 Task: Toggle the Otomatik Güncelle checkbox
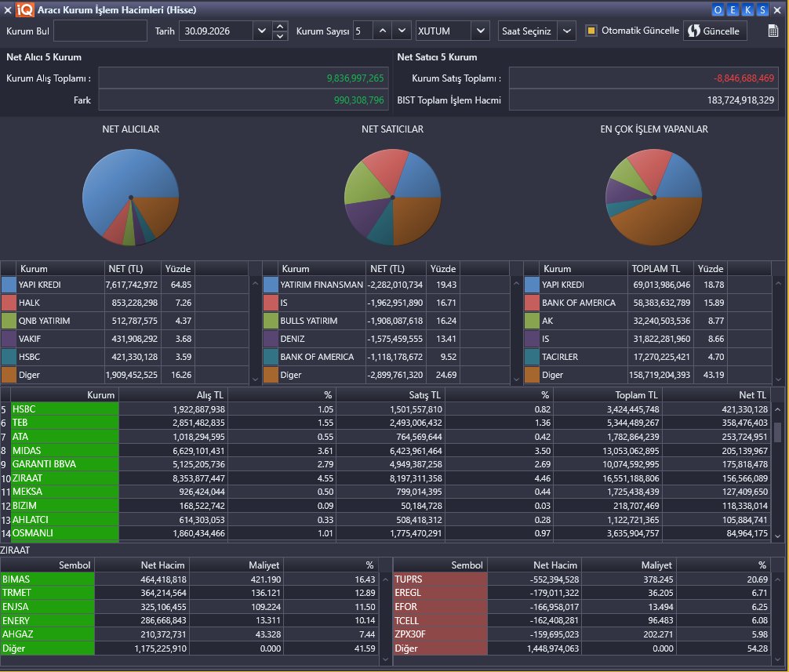click(x=591, y=31)
